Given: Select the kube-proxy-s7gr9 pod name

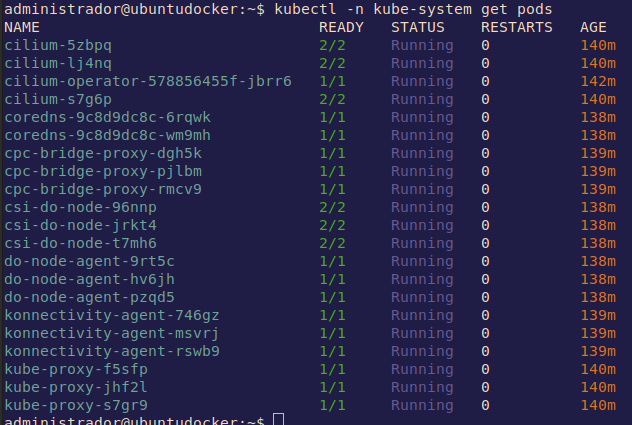Looking at the screenshot, I should click(76, 405).
